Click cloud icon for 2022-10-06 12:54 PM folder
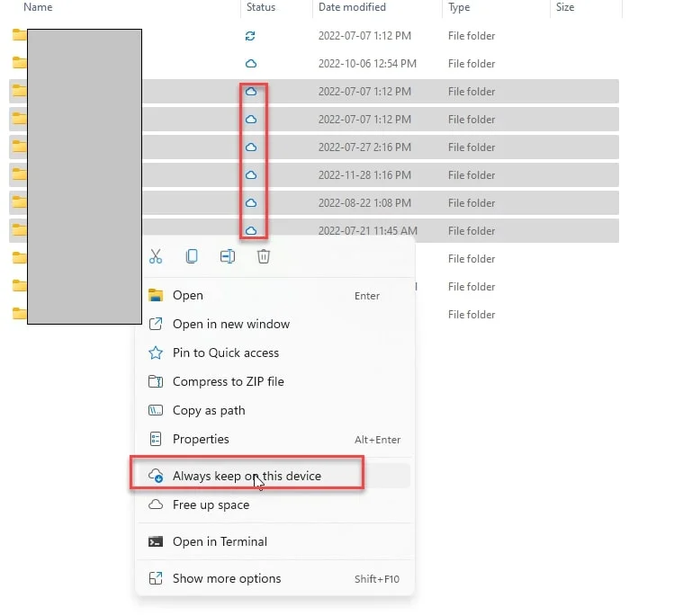The height and width of the screenshot is (616, 683). [251, 64]
